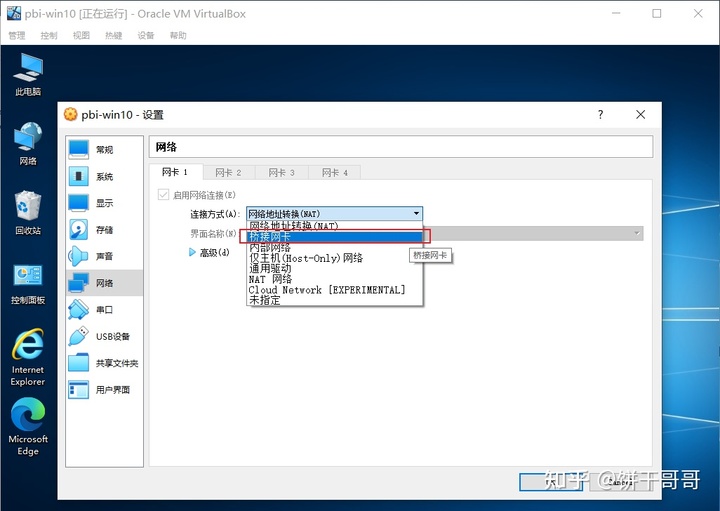The height and width of the screenshot is (511, 720).
Task: Open the 帮助 menu
Action: point(178,35)
